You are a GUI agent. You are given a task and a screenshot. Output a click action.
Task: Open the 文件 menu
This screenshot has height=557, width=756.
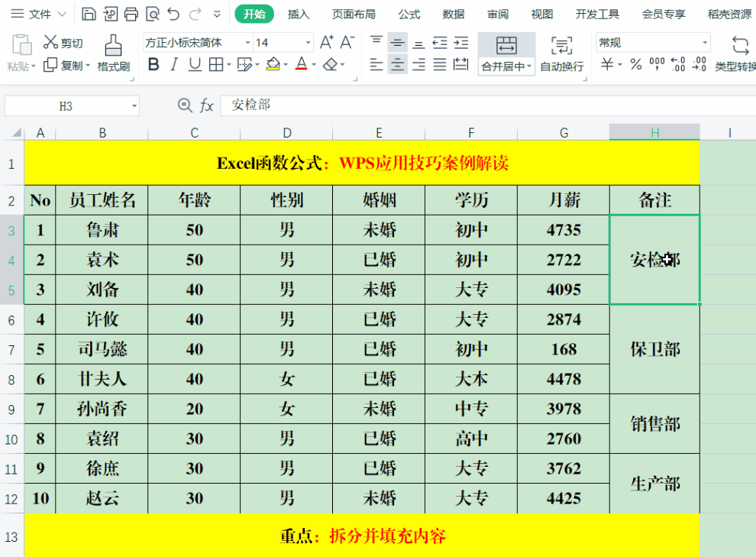31,14
